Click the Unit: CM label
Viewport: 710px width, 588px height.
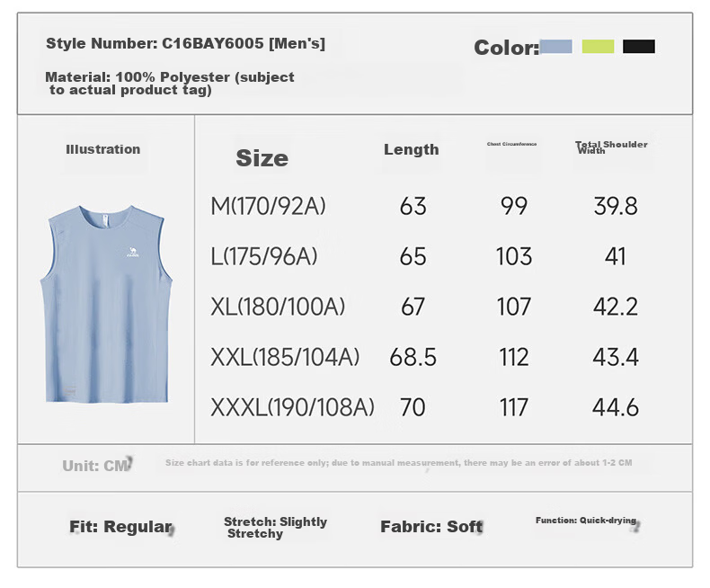[96, 466]
